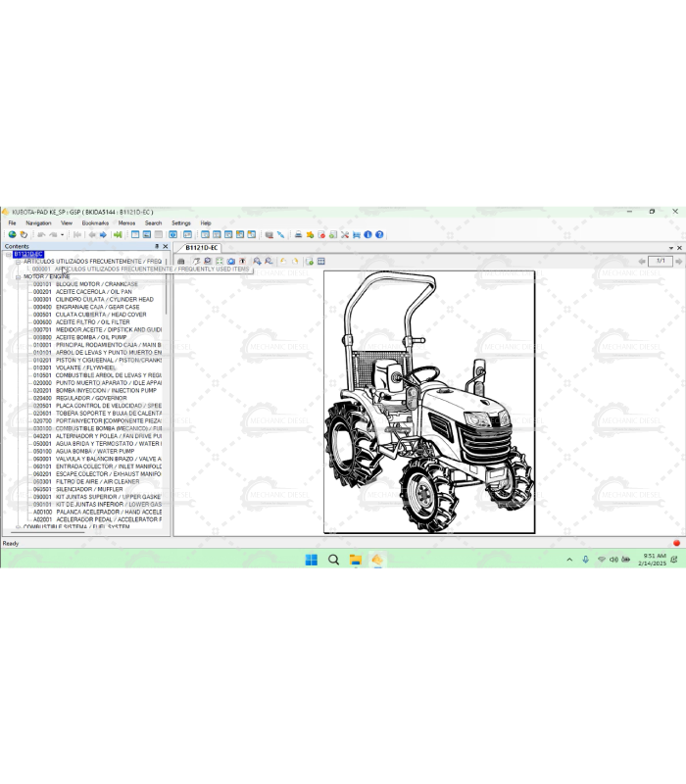This screenshot has height=784, width=686.
Task: Click the green globe icon in toolbar
Action: pos(12,235)
